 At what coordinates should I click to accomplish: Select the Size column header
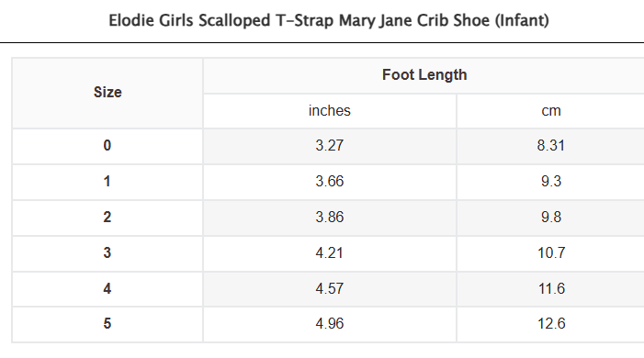(x=107, y=93)
